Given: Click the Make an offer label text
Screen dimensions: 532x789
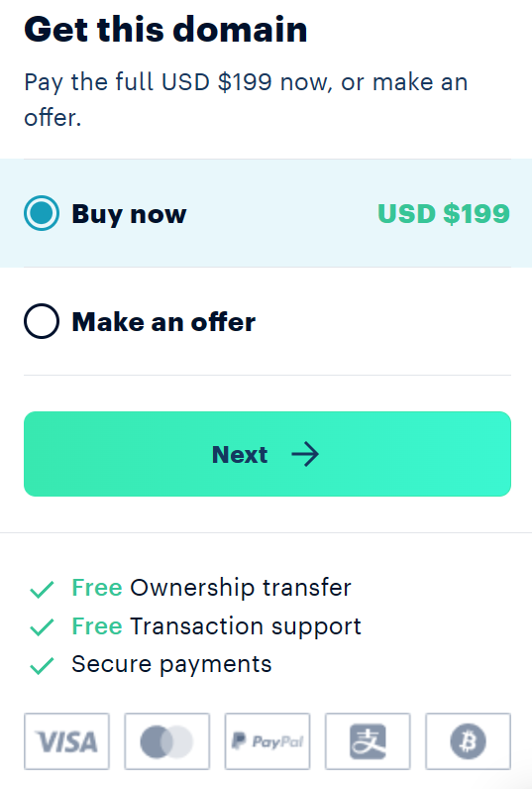Looking at the screenshot, I should [x=163, y=321].
